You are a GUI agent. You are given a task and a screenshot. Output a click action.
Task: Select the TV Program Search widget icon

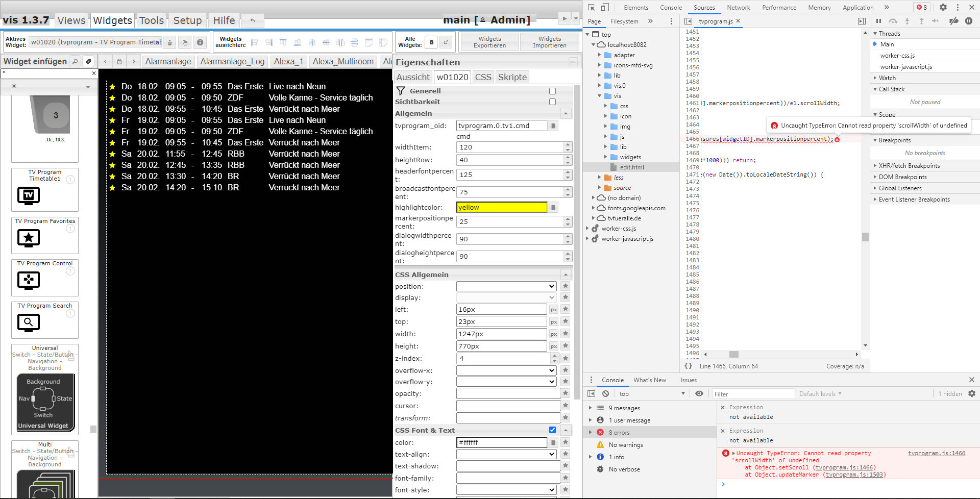tap(29, 322)
